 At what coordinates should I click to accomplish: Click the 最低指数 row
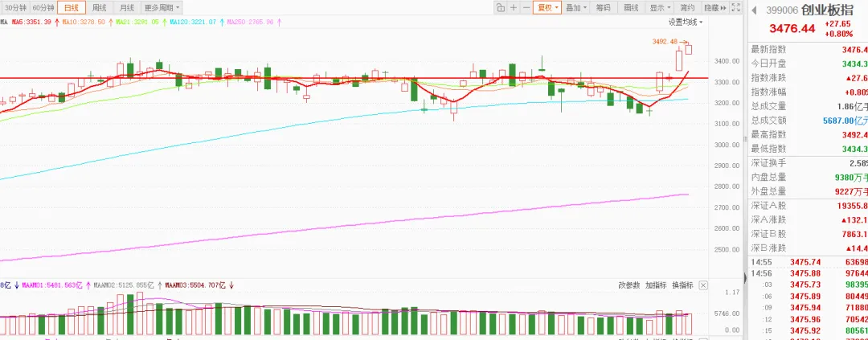tap(808, 149)
